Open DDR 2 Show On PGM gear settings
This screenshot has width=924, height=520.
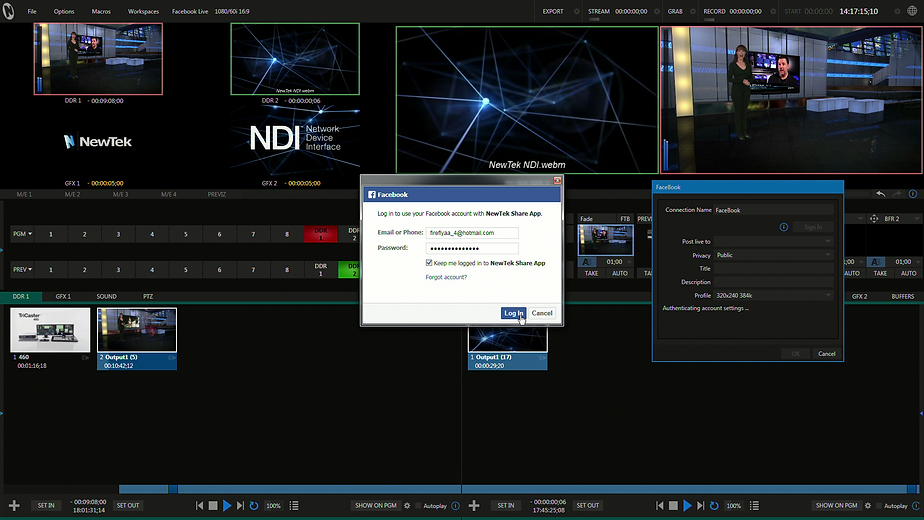[867, 505]
